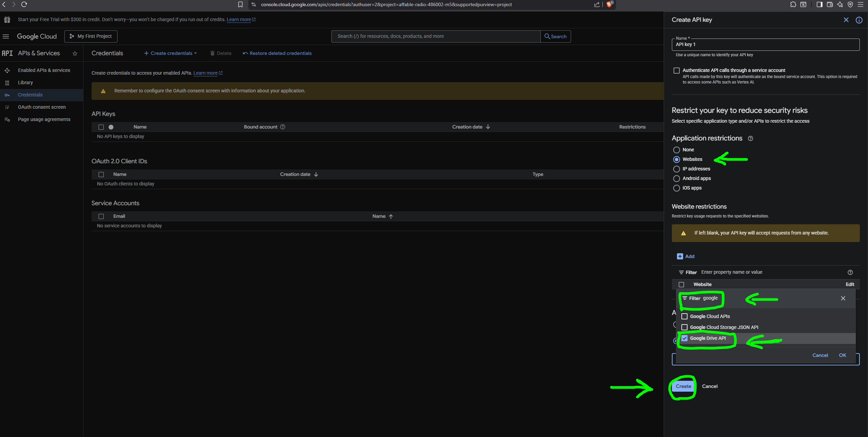The height and width of the screenshot is (437, 868).
Task: Click the blue Create button
Action: click(x=683, y=386)
